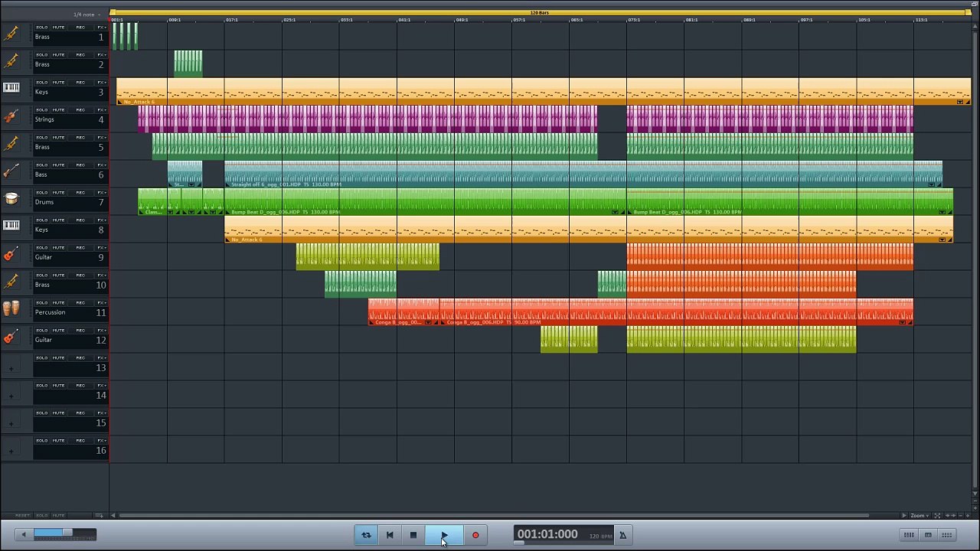The image size is (980, 551).
Task: Toggle loop playback mode
Action: tap(366, 535)
